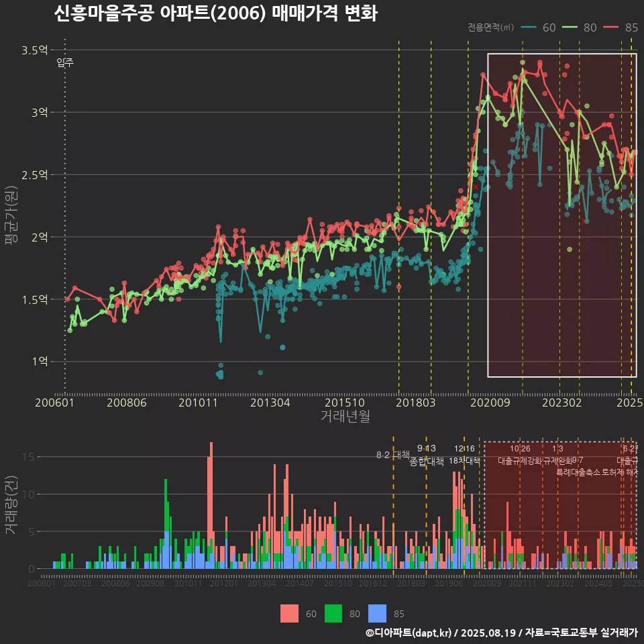The width and height of the screenshot is (644, 644).
Task: Click the 8·2 대책 policy annotation
Action: click(392, 455)
